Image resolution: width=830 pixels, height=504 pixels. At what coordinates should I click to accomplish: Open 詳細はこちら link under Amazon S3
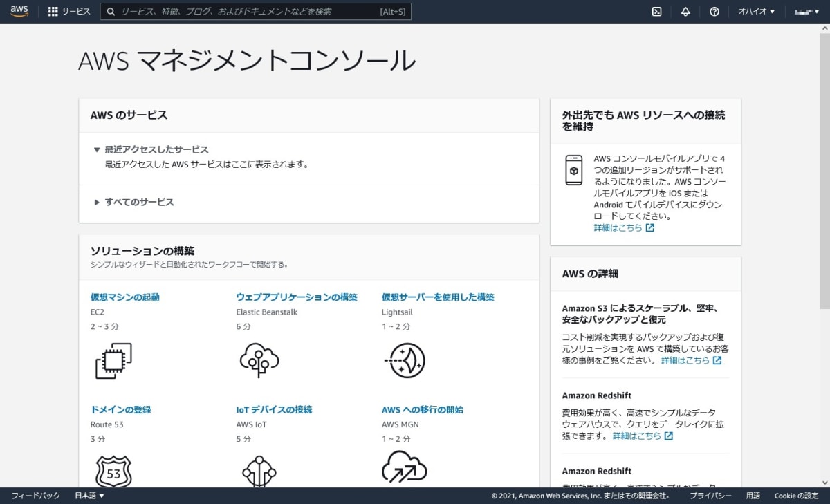click(x=685, y=361)
